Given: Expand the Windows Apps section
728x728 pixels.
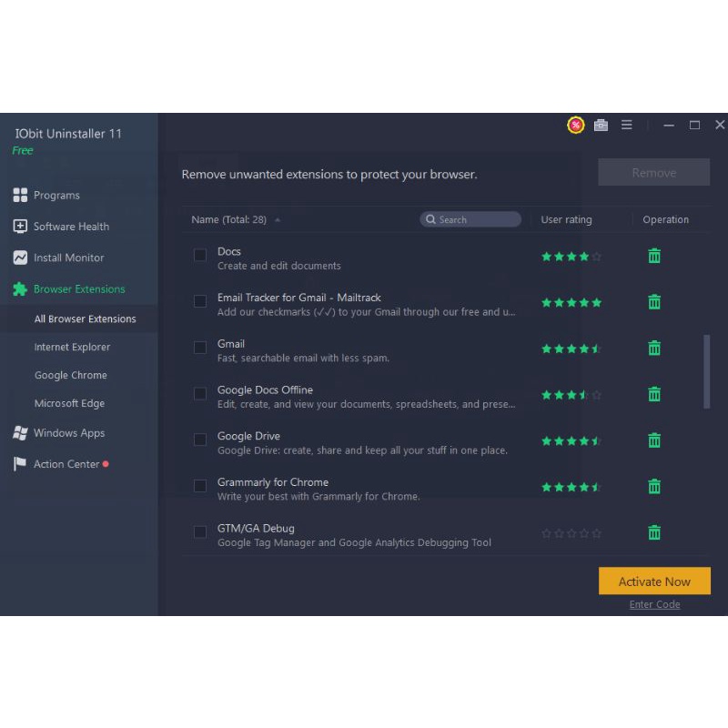Looking at the screenshot, I should click(x=68, y=433).
